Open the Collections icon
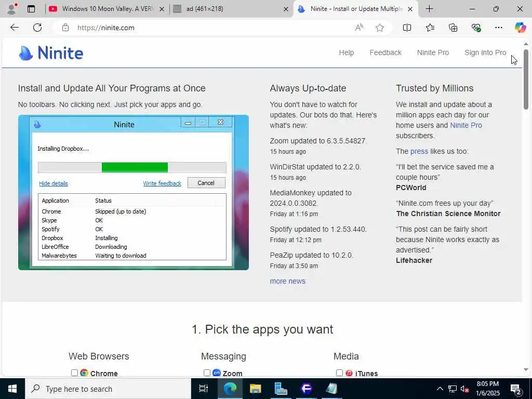The image size is (532, 399). click(453, 28)
